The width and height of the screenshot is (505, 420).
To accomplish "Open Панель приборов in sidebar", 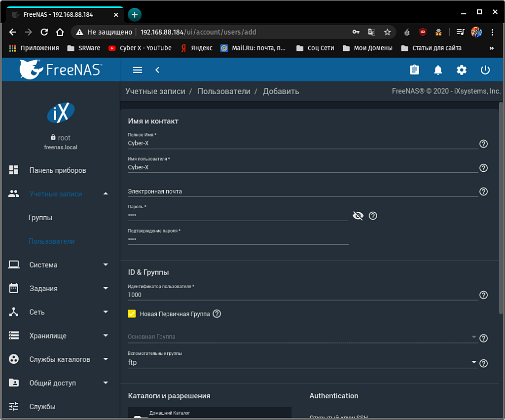I will pyautogui.click(x=57, y=170).
